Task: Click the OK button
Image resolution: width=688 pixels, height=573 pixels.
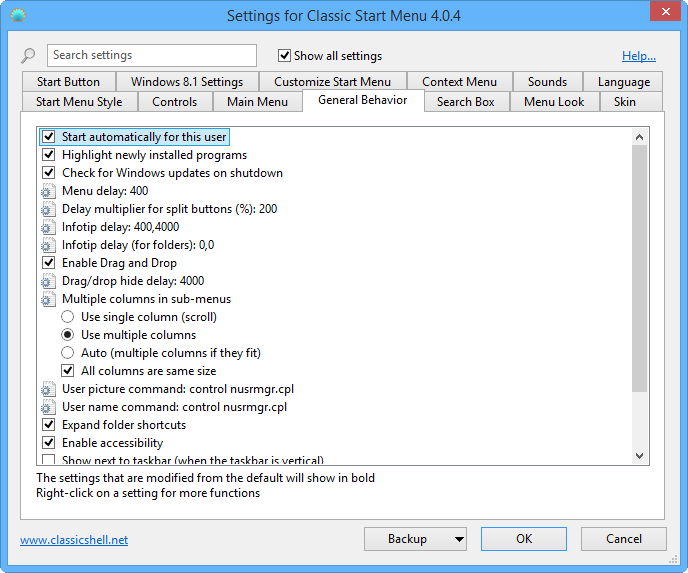Action: pyautogui.click(x=524, y=539)
